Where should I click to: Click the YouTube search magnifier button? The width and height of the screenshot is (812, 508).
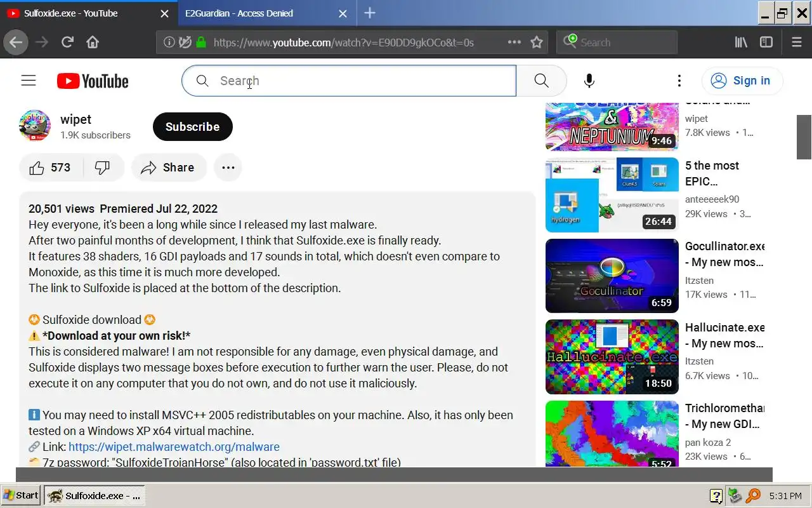pyautogui.click(x=541, y=81)
